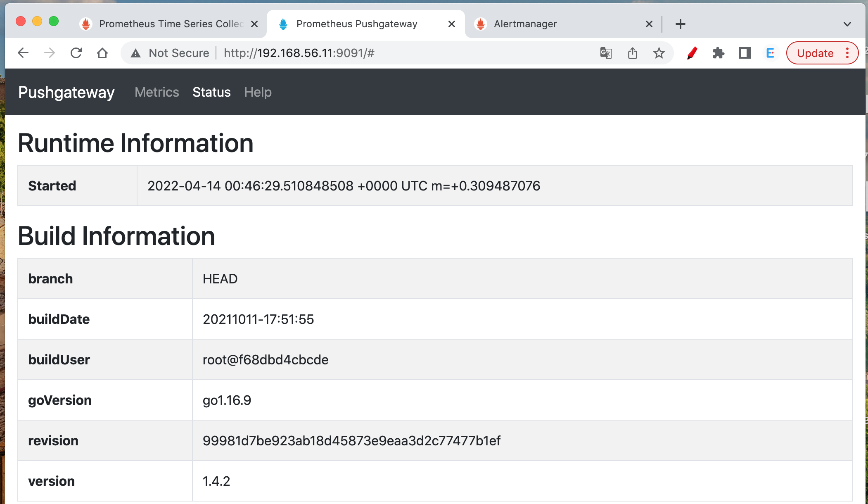Bookmark this page with the star icon
Screen dimensions: 868x504
[659, 53]
